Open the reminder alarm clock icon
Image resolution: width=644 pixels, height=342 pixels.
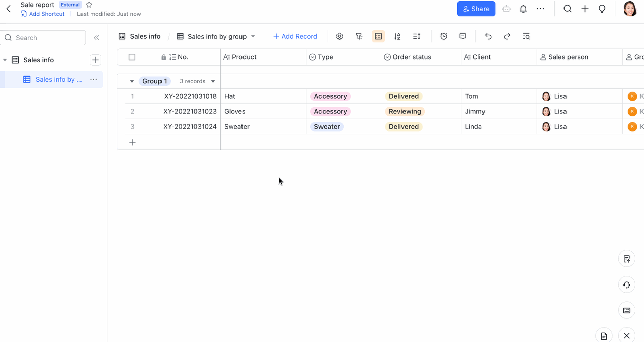click(444, 36)
